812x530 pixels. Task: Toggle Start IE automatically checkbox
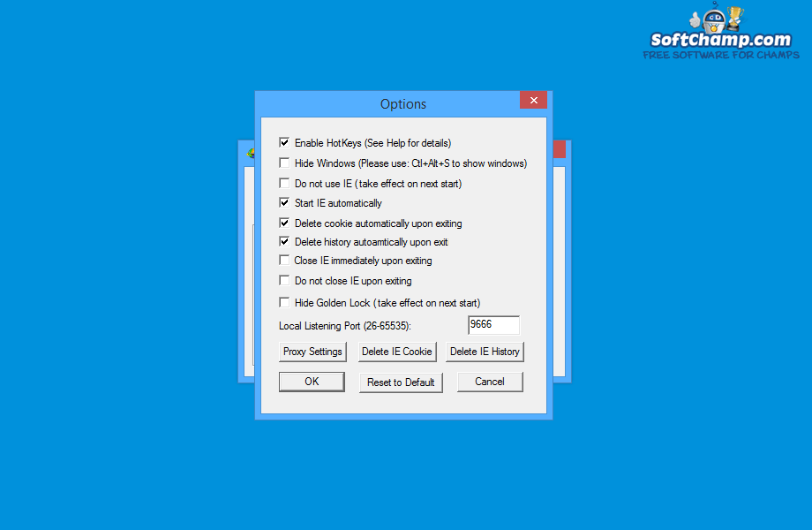284,202
